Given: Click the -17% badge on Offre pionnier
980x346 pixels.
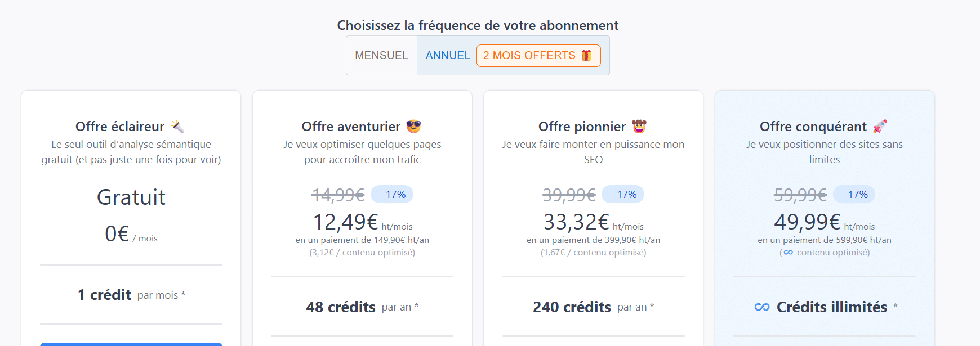Looking at the screenshot, I should 623,195.
